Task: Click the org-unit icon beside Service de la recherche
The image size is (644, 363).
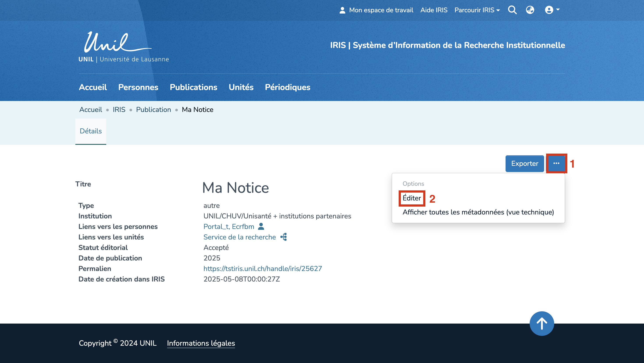Action: (x=283, y=237)
